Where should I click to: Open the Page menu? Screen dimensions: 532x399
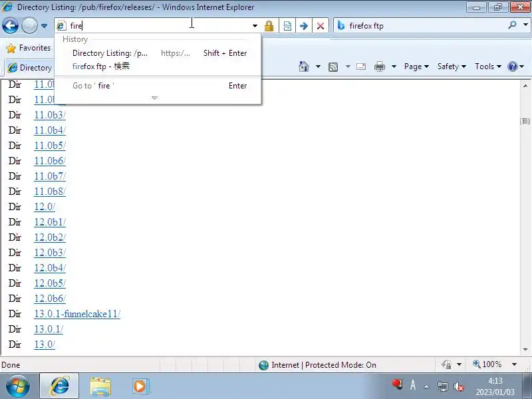pyautogui.click(x=417, y=66)
